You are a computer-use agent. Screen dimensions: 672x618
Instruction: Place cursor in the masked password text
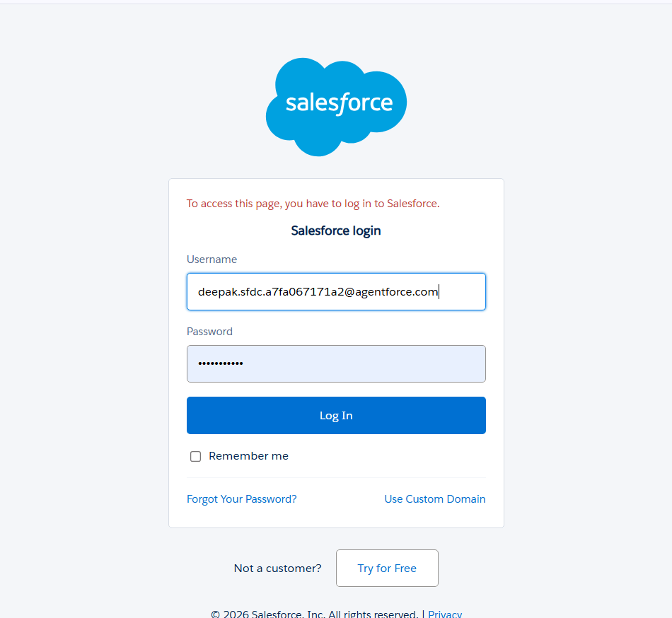click(x=221, y=363)
